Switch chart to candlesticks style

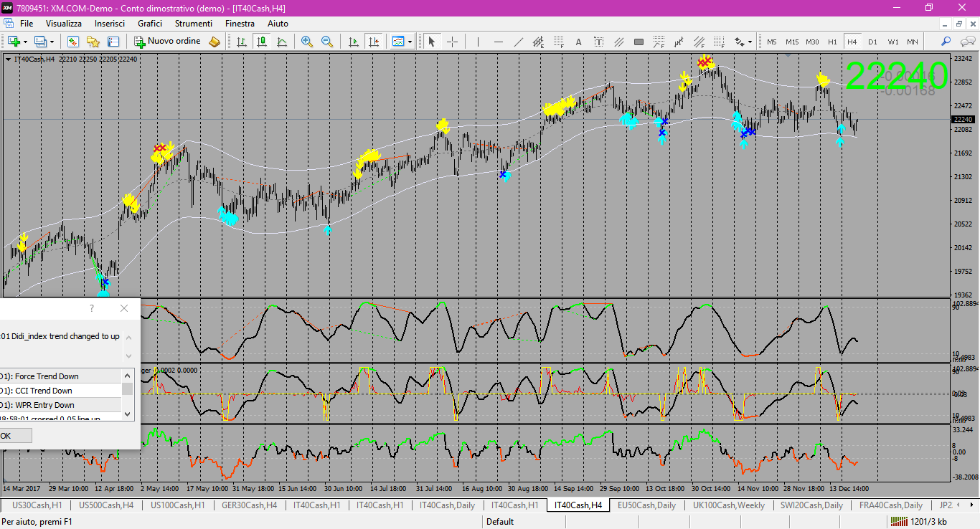coord(262,42)
